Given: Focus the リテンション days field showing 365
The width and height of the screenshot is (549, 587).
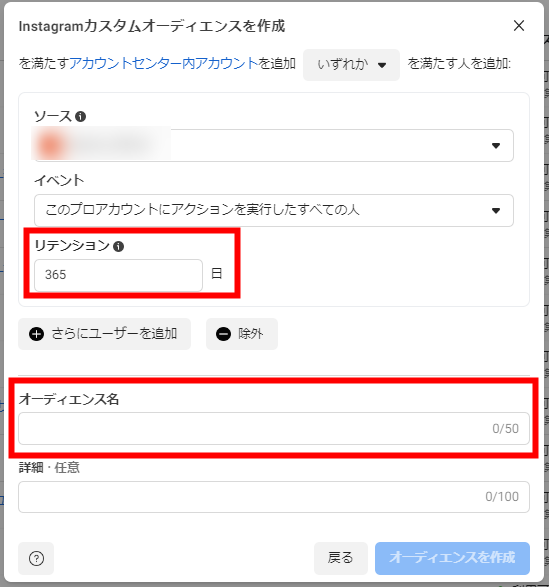Looking at the screenshot, I should coord(118,275).
